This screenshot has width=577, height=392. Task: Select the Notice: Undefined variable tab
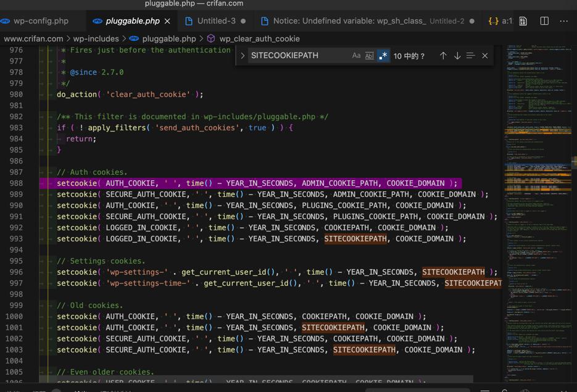(x=349, y=21)
